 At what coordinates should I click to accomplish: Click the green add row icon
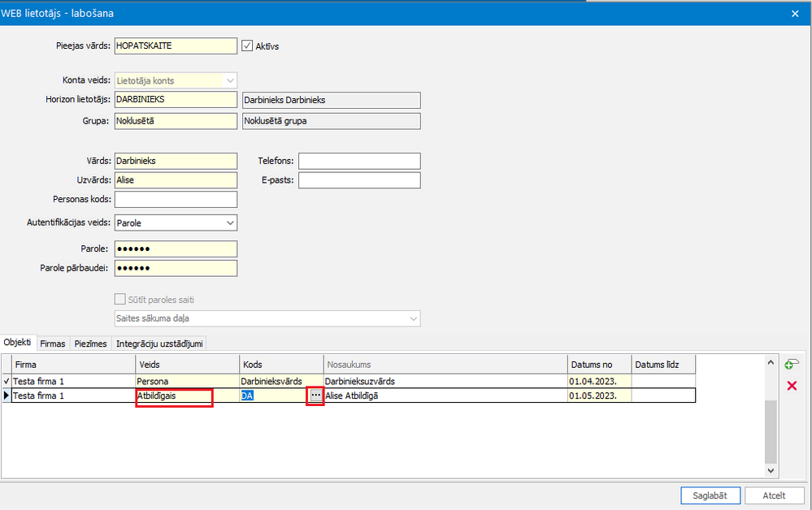pyautogui.click(x=792, y=365)
